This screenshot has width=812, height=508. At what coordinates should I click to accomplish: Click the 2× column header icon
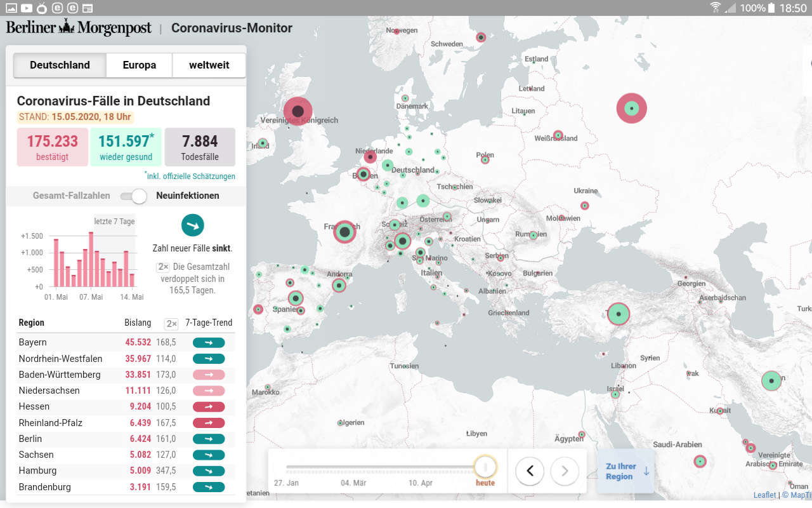click(x=171, y=323)
